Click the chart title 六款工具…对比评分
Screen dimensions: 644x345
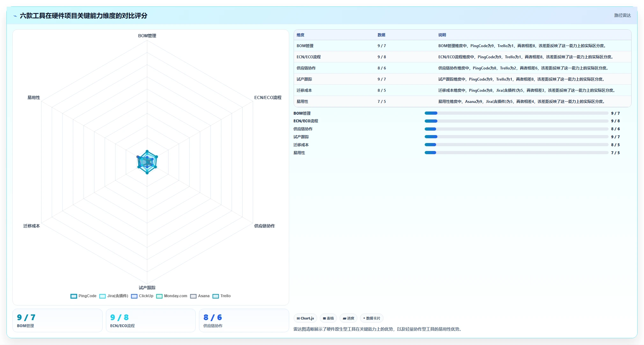[x=84, y=16]
